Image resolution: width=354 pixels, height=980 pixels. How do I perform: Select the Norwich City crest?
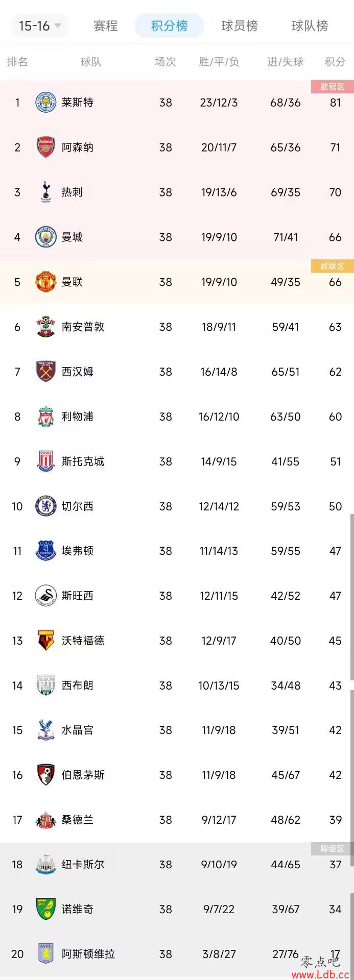pos(45,909)
